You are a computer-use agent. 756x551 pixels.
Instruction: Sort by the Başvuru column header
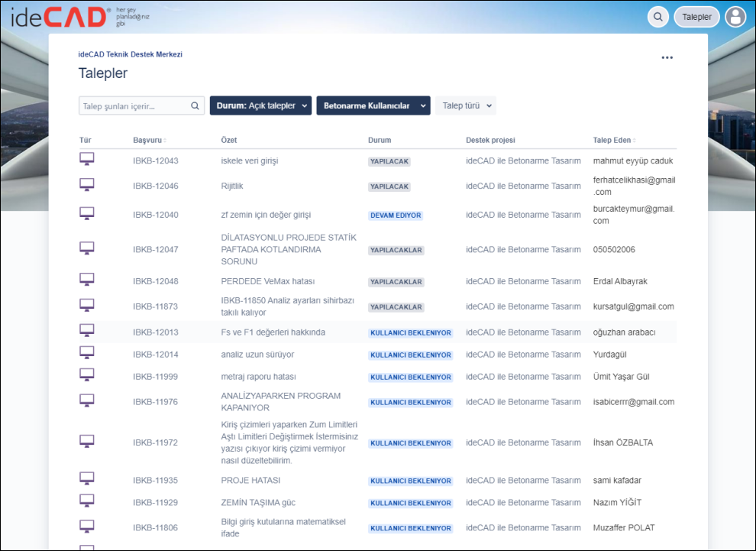[149, 141]
